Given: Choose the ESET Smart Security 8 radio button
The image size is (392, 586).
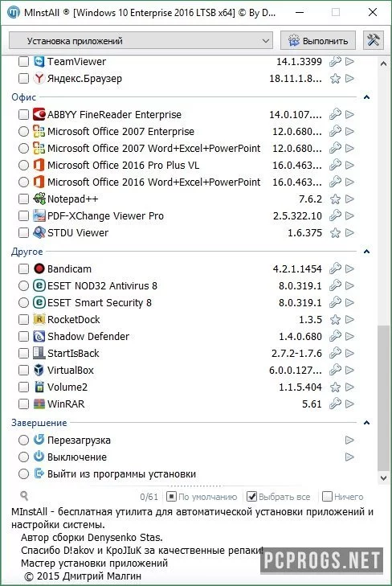Looking at the screenshot, I should [x=23, y=302].
